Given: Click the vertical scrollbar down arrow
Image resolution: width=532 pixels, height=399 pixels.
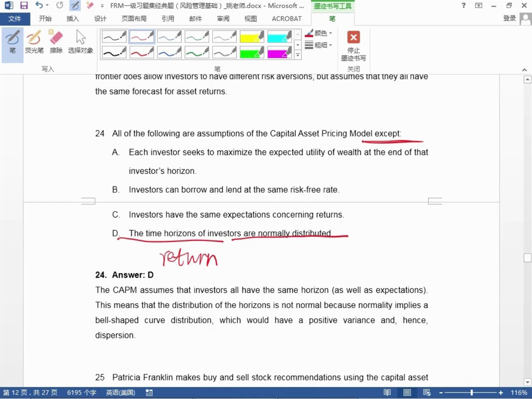Looking at the screenshot, I should pos(528,382).
